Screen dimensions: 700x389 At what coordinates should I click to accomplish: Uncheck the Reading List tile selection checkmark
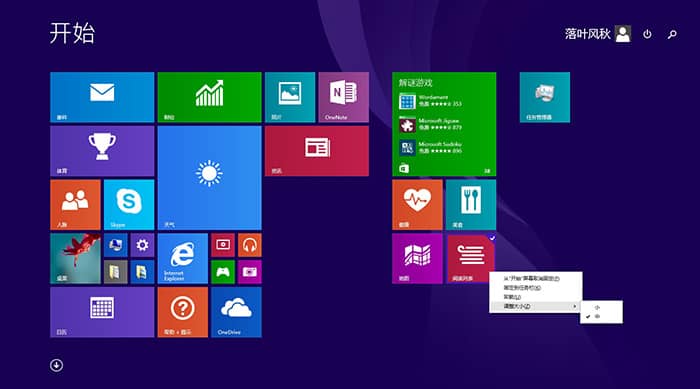tap(492, 238)
